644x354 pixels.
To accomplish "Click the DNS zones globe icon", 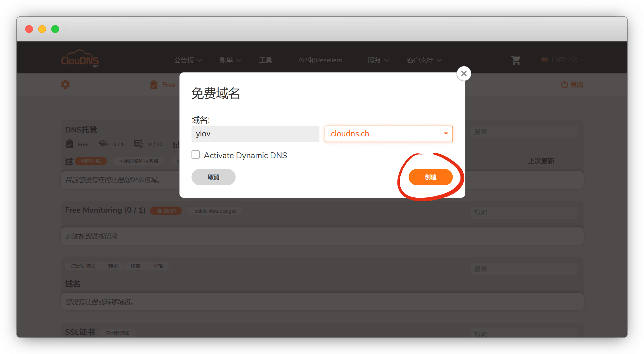I will tap(103, 144).
